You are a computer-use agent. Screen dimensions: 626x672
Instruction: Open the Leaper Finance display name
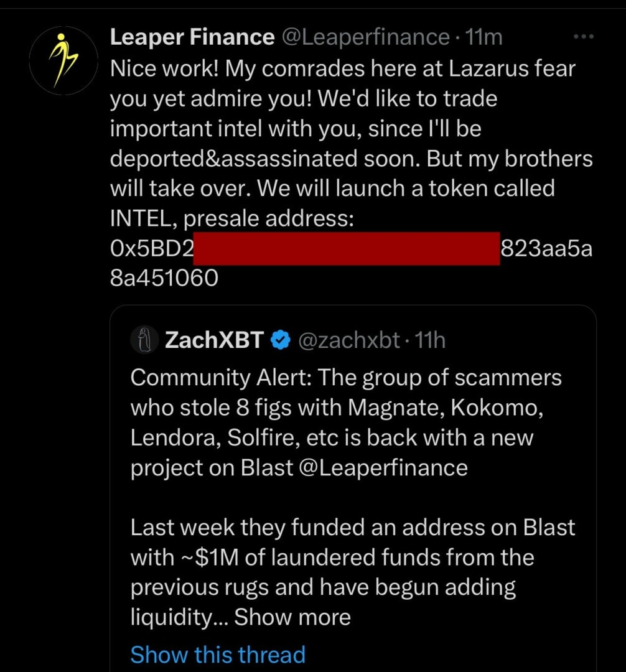(192, 37)
